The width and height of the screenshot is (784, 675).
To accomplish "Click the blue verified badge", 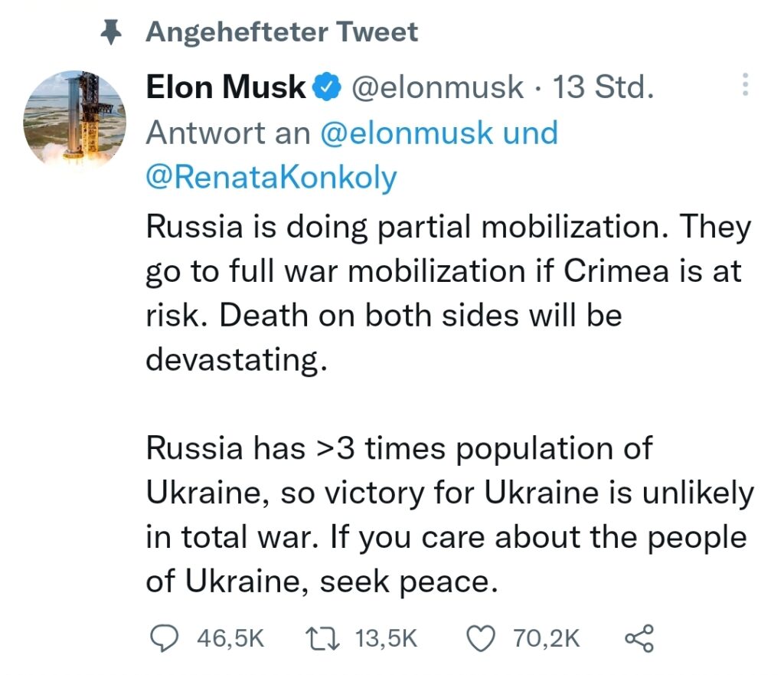I will pyautogui.click(x=327, y=89).
